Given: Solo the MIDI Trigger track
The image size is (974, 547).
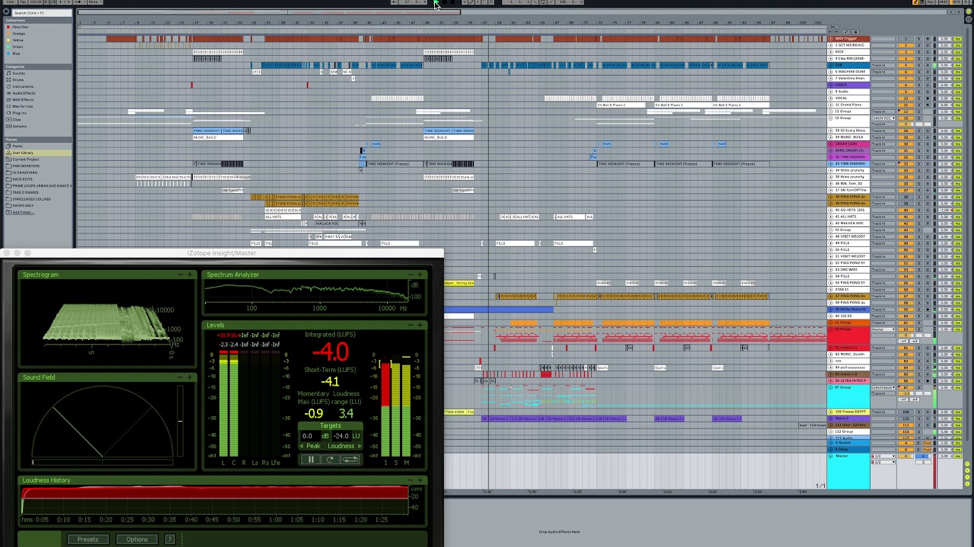Looking at the screenshot, I should coord(919,38).
